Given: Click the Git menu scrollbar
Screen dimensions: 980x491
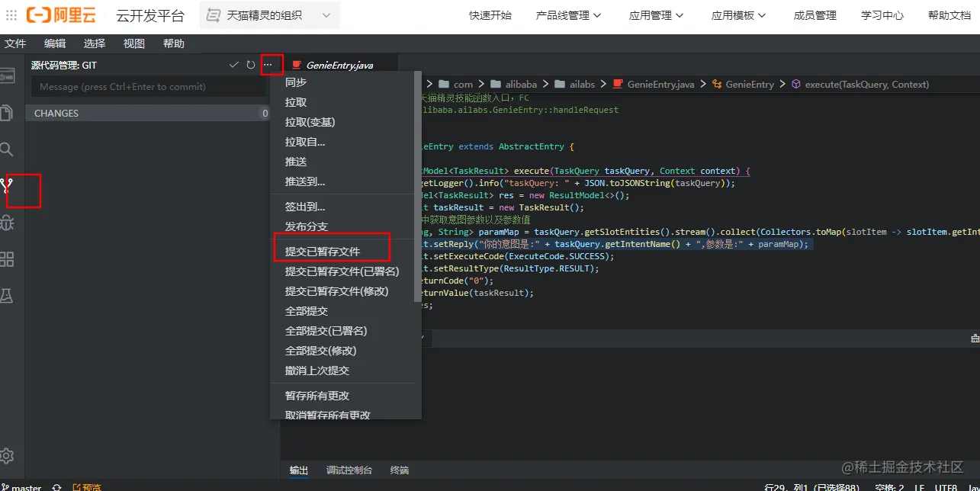Looking at the screenshot, I should 417,187.
